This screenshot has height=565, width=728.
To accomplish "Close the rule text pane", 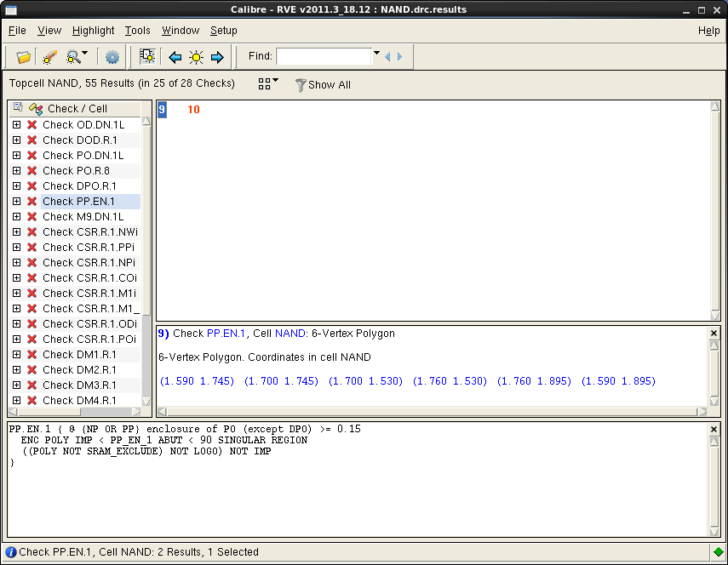I will click(x=714, y=429).
